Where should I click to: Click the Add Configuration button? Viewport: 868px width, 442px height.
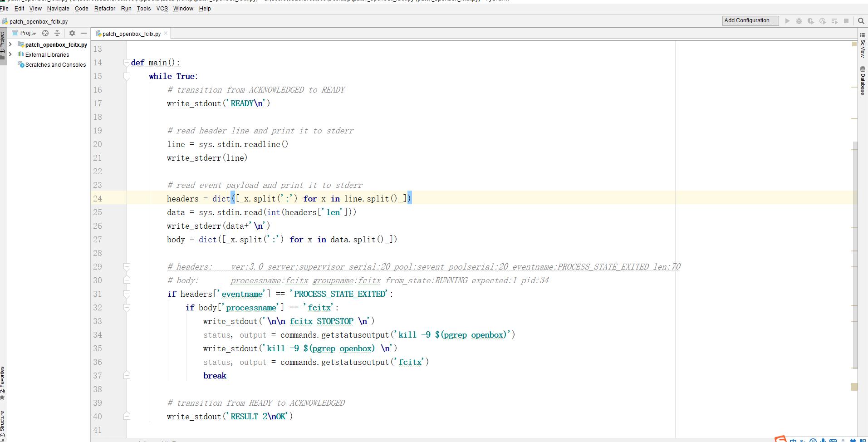pyautogui.click(x=750, y=20)
